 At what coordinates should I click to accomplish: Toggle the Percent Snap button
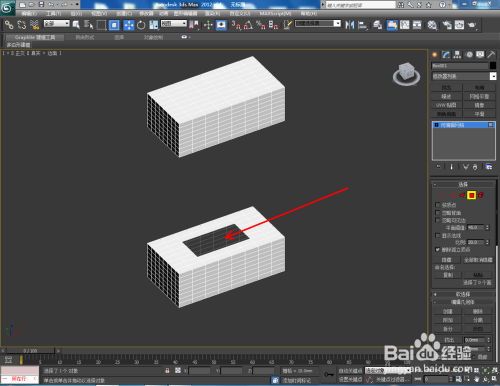point(261,25)
